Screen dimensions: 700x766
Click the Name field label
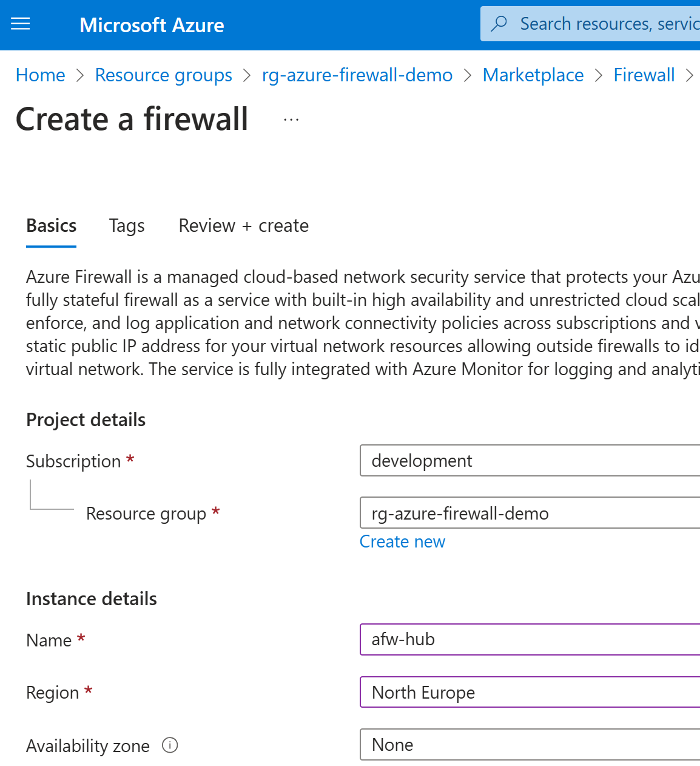[49, 640]
